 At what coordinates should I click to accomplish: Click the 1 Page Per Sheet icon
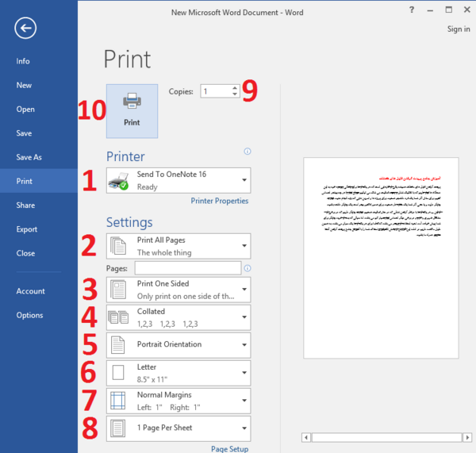[117, 428]
